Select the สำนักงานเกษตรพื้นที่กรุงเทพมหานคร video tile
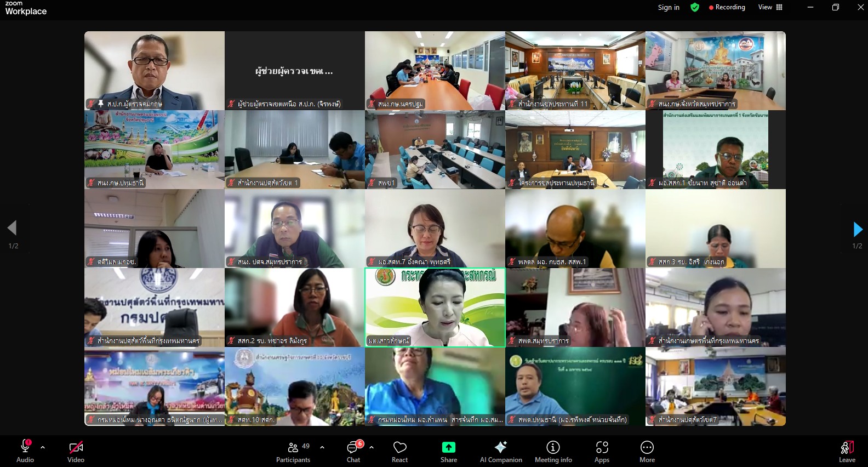Image resolution: width=868 pixels, height=467 pixels. pos(716,307)
